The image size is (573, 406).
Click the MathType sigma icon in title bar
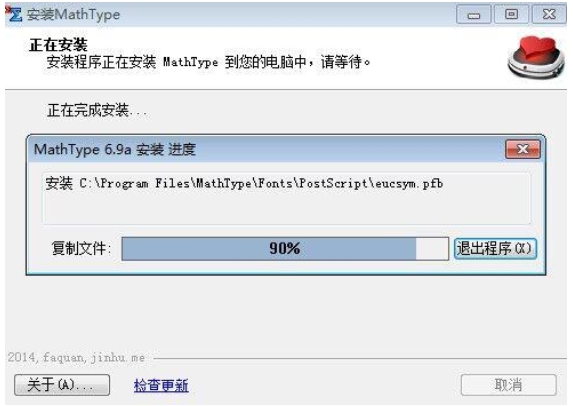(x=14, y=14)
